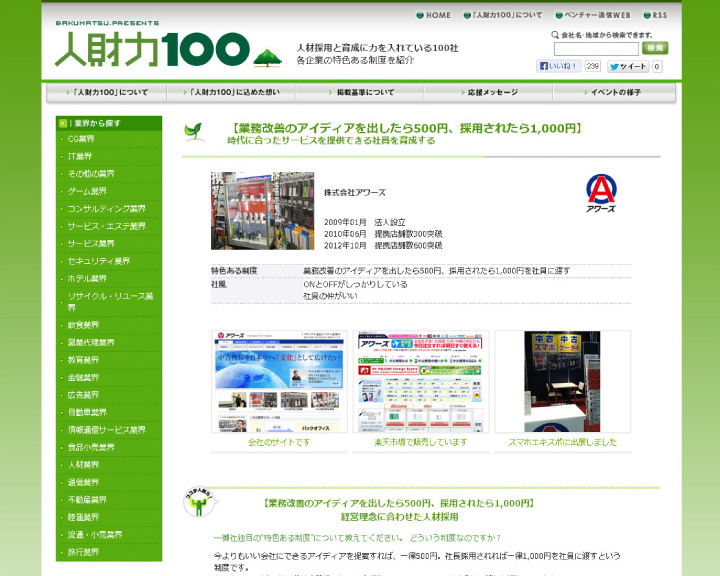The height and width of the screenshot is (576, 720).
Task: Open the HOME link in top navigation
Action: [433, 15]
